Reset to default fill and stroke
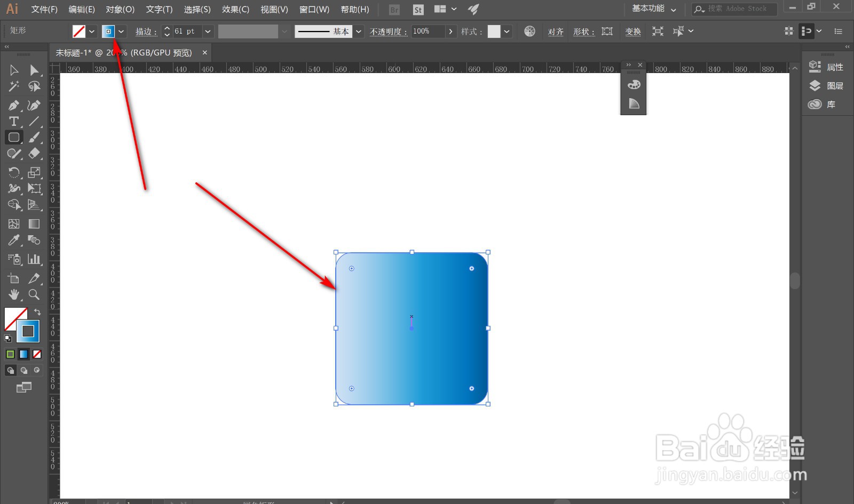 (x=8, y=338)
